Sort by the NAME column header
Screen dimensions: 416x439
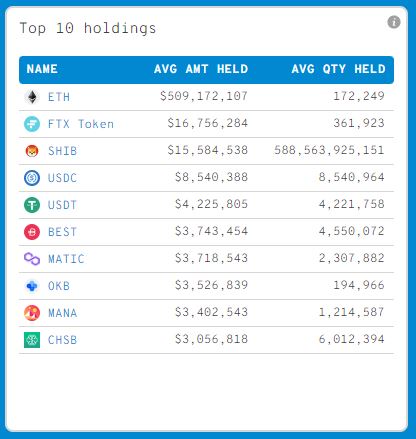[x=42, y=69]
